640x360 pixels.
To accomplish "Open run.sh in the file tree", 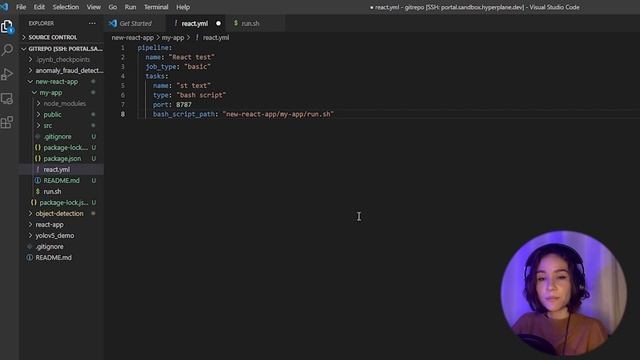I will coord(61,191).
